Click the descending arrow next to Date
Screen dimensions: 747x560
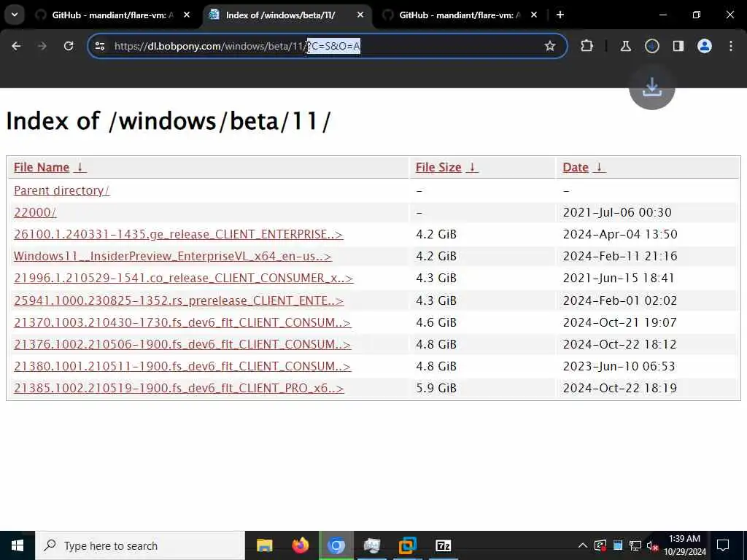click(600, 167)
